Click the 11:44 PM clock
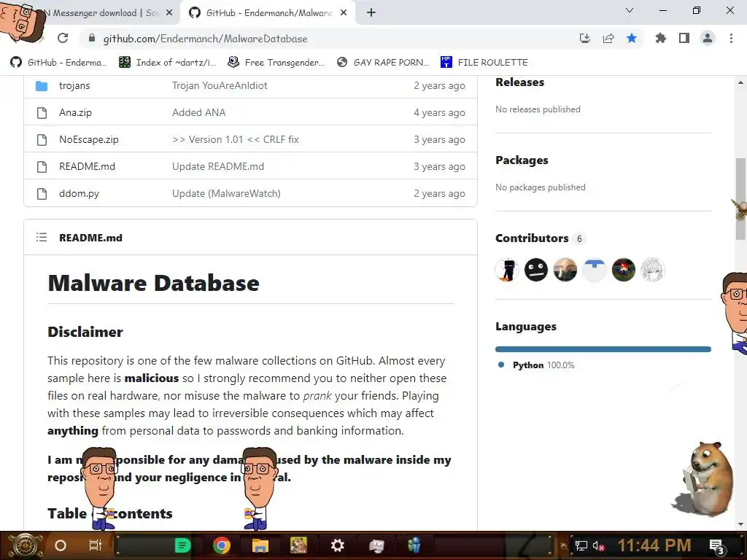The image size is (747, 560). click(654, 545)
